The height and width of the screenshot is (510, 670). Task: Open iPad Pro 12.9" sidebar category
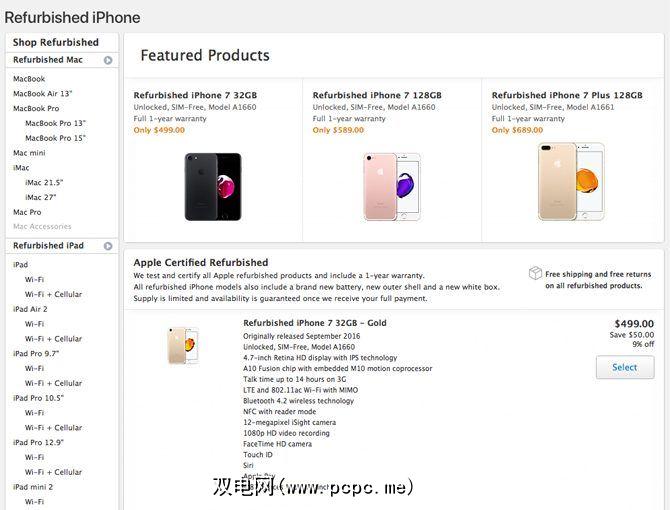(40, 442)
